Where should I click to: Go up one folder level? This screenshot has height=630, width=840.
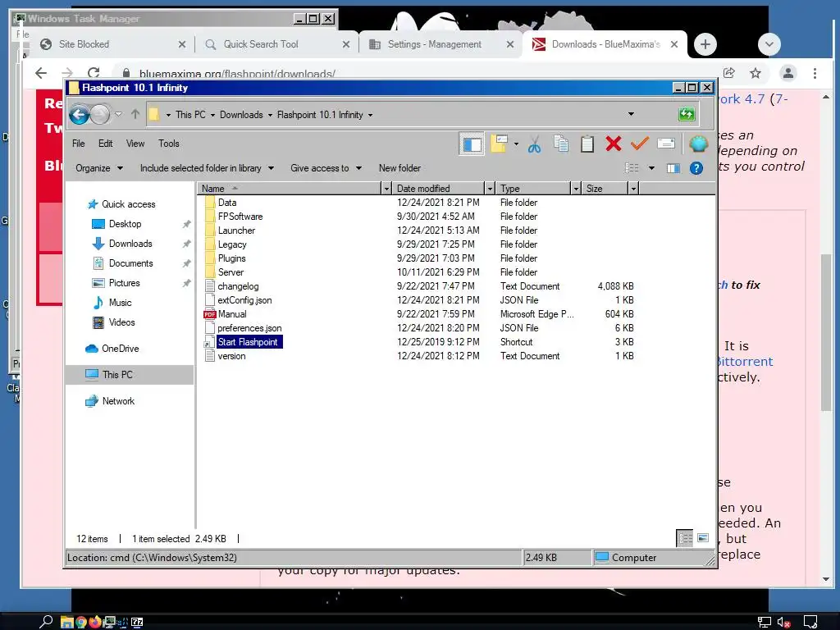pyautogui.click(x=135, y=114)
